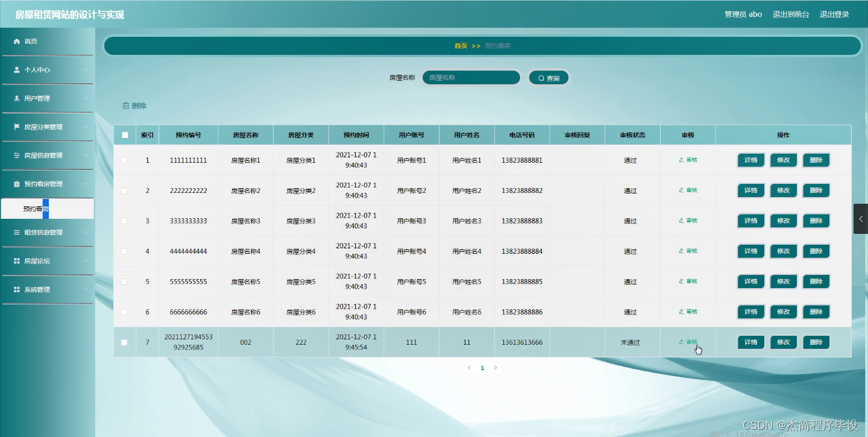Click the 房屋名称 search input field
The image size is (868, 437).
pos(471,77)
